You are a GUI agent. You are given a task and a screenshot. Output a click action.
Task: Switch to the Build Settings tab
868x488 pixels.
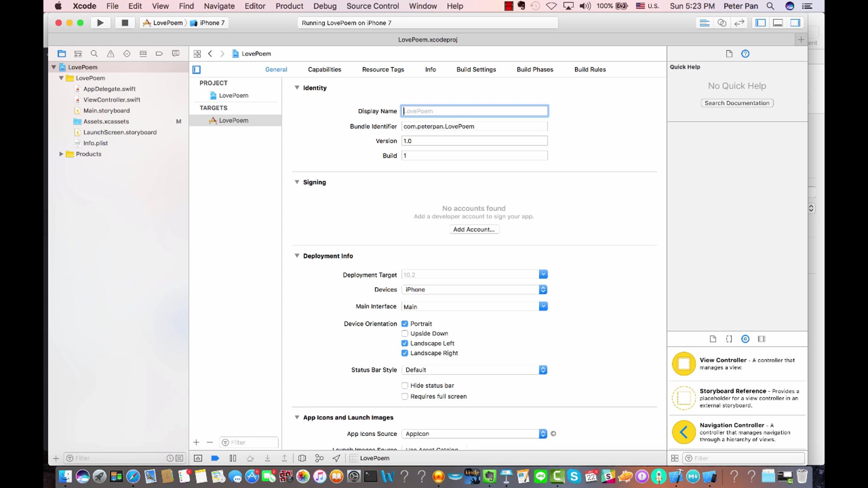476,70
